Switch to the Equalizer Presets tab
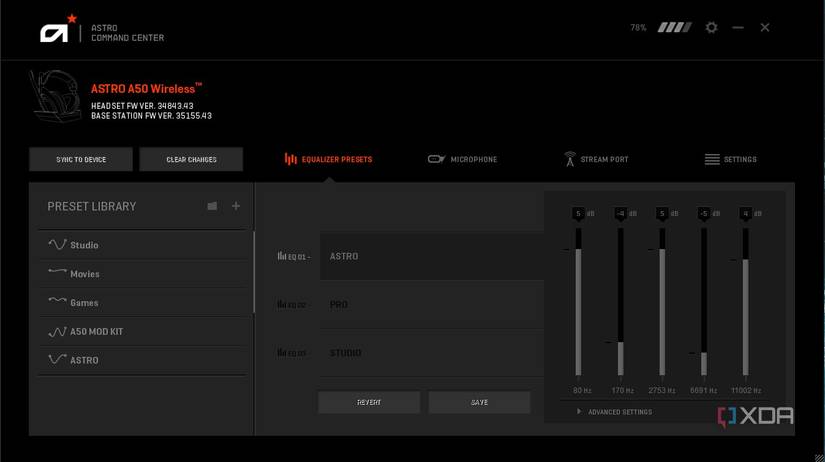This screenshot has height=462, width=825. coord(328,159)
